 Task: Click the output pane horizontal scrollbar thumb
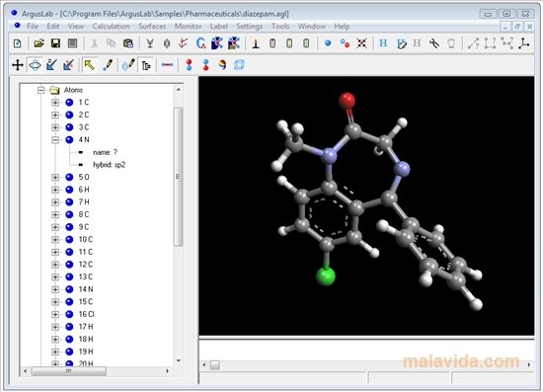[x=215, y=365]
